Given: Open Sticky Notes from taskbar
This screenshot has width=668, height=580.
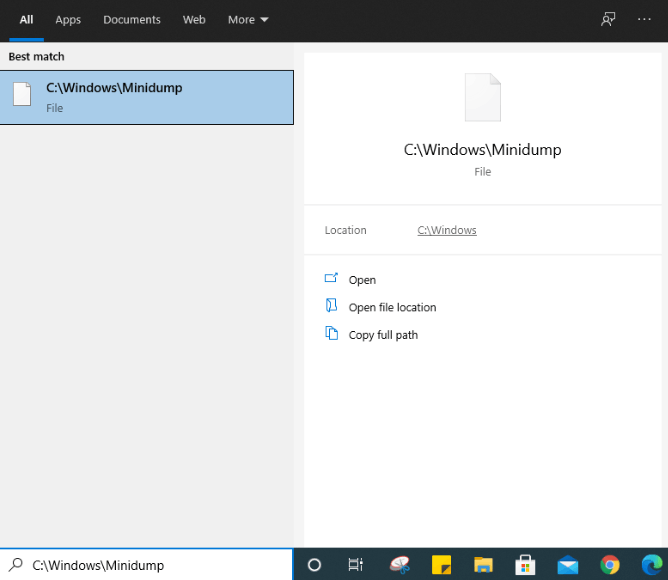Looking at the screenshot, I should coord(441,565).
